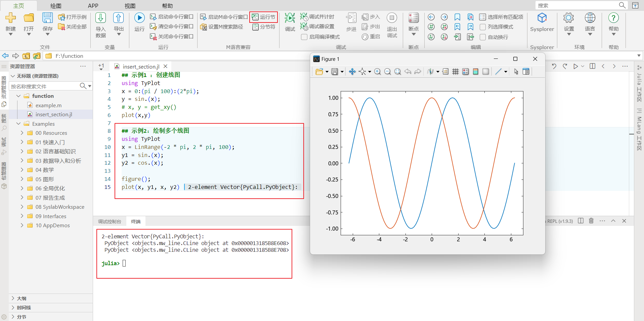This screenshot has height=321, width=644.
Task: Click the legend icon in Figure toolbar
Action: pos(465,72)
